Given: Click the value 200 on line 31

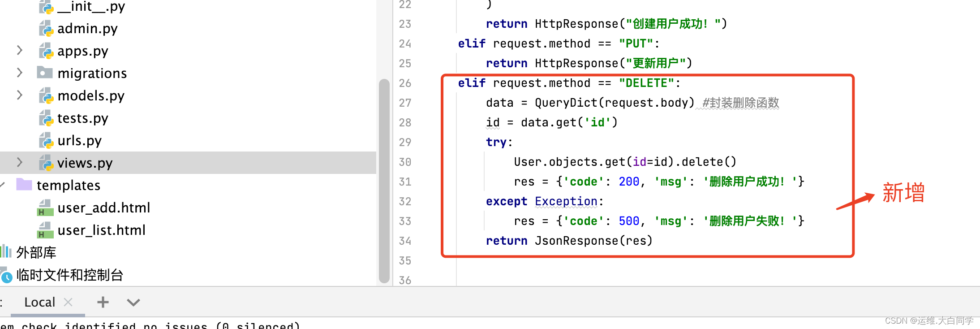Looking at the screenshot, I should click(x=629, y=182).
